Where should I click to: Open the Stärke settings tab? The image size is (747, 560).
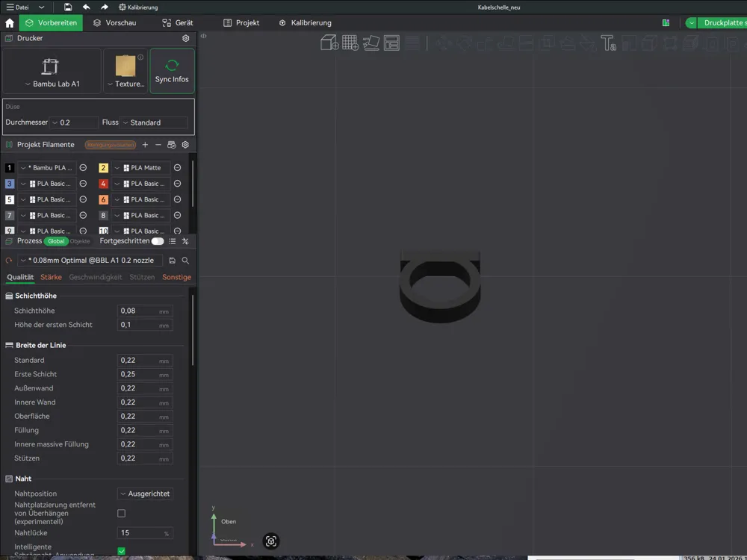(x=51, y=277)
